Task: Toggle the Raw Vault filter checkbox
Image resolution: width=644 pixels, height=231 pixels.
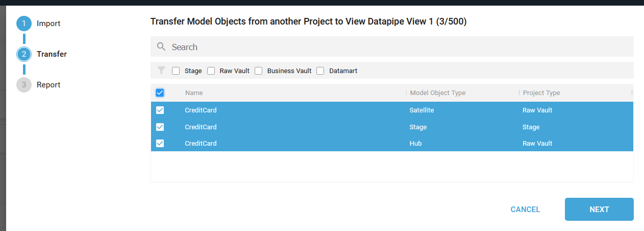Action: pos(211,71)
